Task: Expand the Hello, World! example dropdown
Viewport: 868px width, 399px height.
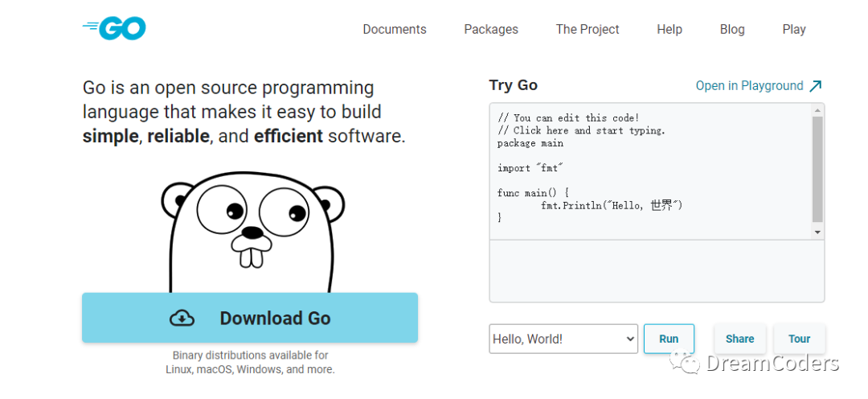Action: [x=563, y=339]
